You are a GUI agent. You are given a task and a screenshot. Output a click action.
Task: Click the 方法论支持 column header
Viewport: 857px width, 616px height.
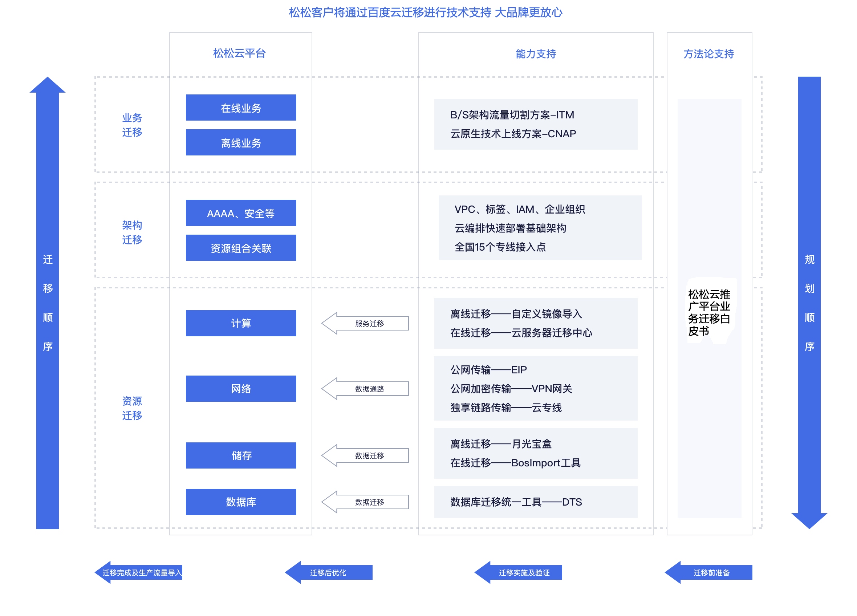[709, 54]
